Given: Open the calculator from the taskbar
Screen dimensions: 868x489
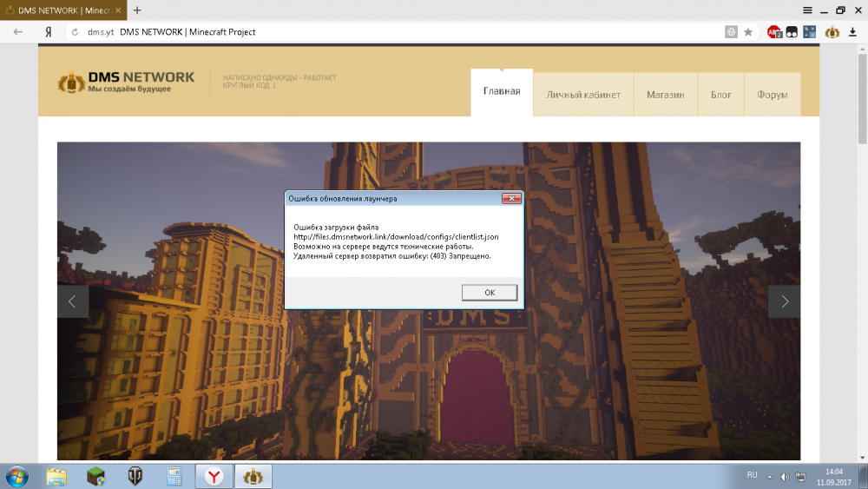Looking at the screenshot, I should point(174,476).
